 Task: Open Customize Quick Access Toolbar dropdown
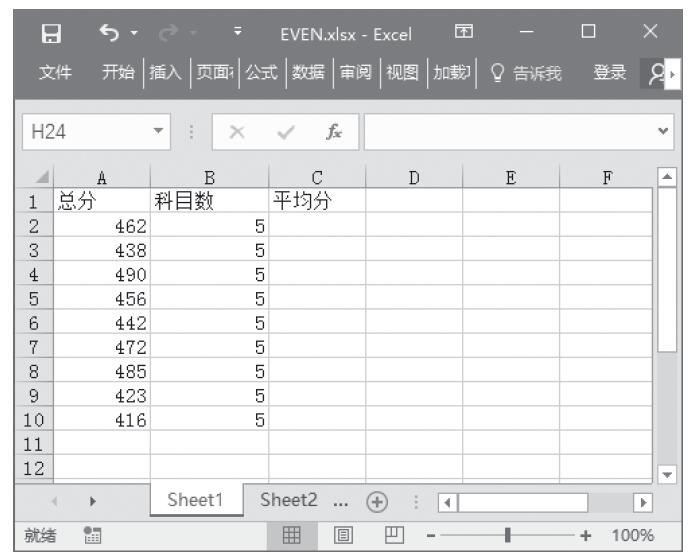pos(237,33)
